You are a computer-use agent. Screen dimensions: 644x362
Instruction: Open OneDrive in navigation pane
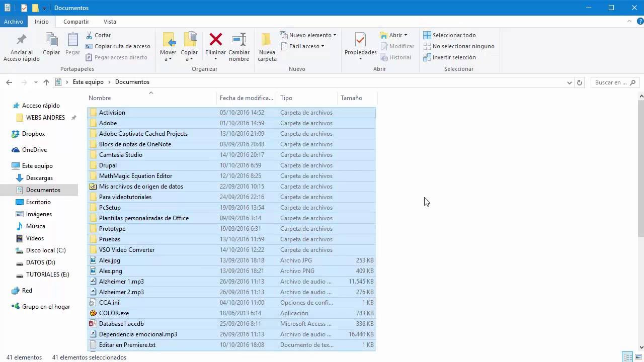(34, 150)
